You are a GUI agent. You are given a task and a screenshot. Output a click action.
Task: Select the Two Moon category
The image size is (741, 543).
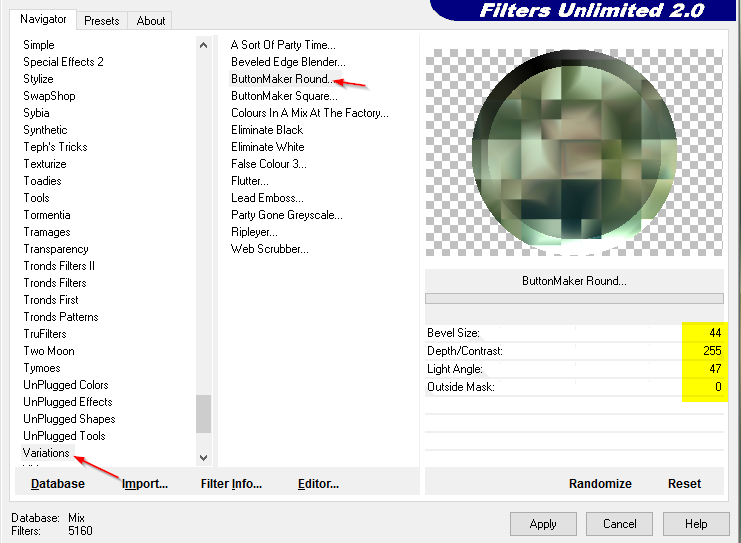click(49, 351)
